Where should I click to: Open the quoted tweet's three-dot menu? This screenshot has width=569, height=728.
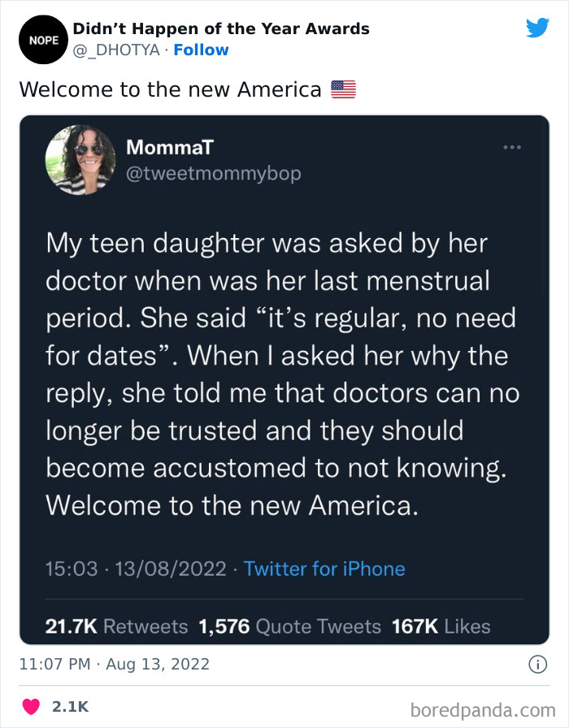point(512,148)
